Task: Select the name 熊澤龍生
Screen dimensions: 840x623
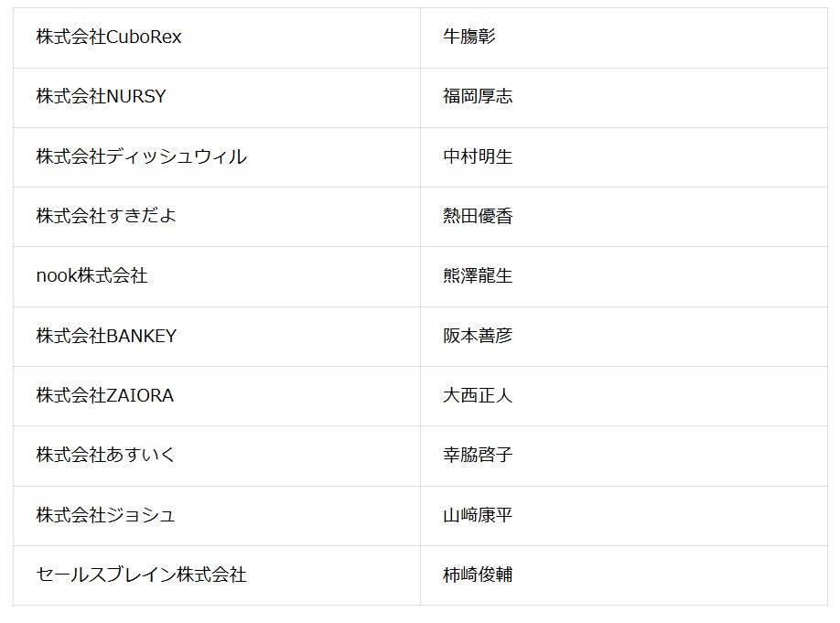Action: 478,276
